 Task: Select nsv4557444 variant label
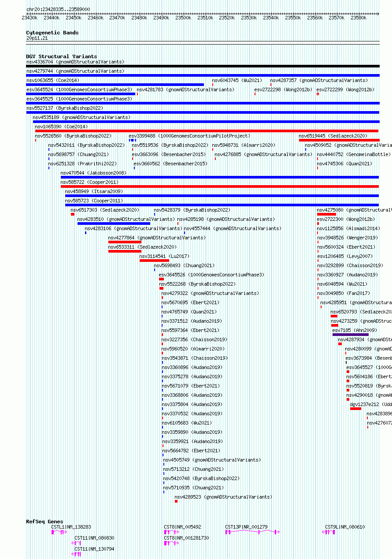point(232,228)
